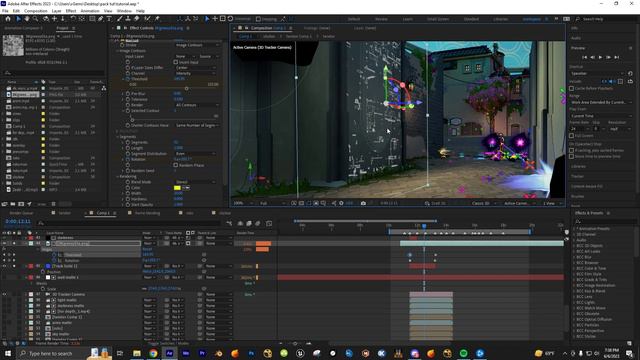
Task: Select the Libraries workspace
Action: click(500, 19)
